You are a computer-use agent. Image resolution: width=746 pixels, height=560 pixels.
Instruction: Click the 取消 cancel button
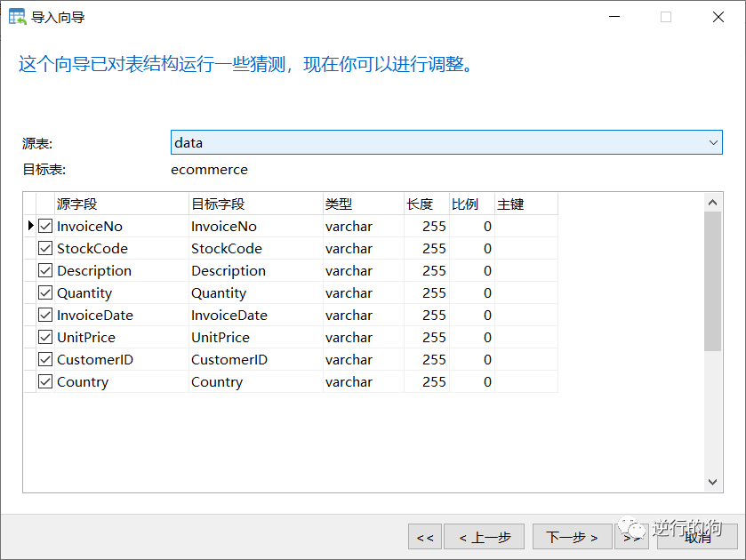point(697,537)
